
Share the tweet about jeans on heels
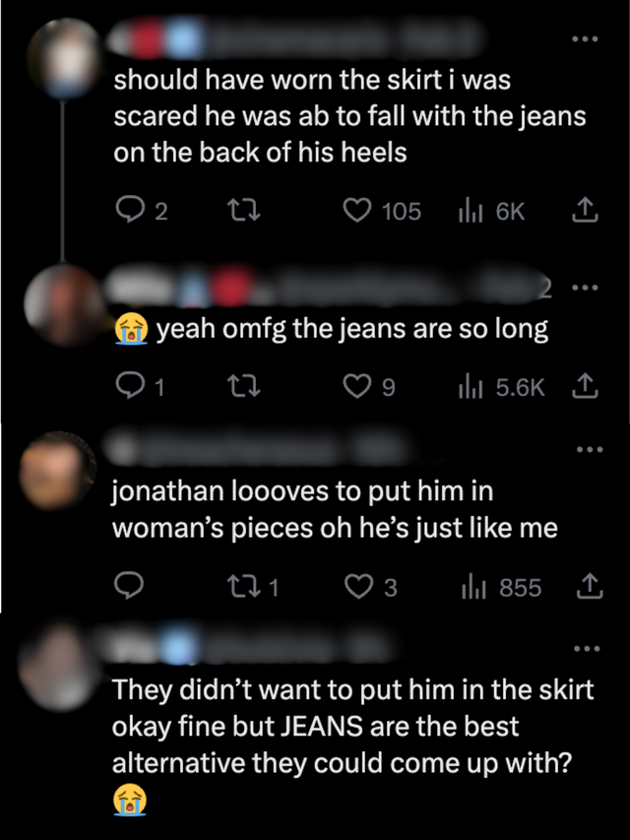585,211
